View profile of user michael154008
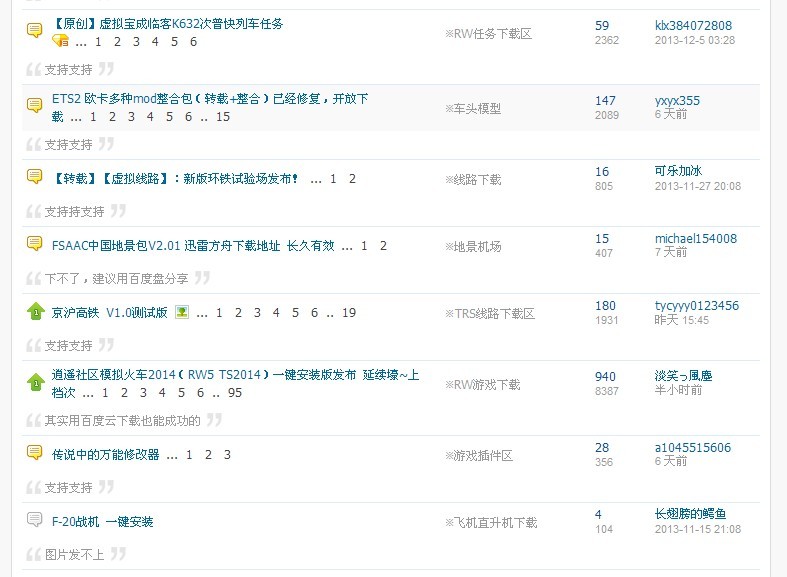The height and width of the screenshot is (577, 787). point(695,239)
